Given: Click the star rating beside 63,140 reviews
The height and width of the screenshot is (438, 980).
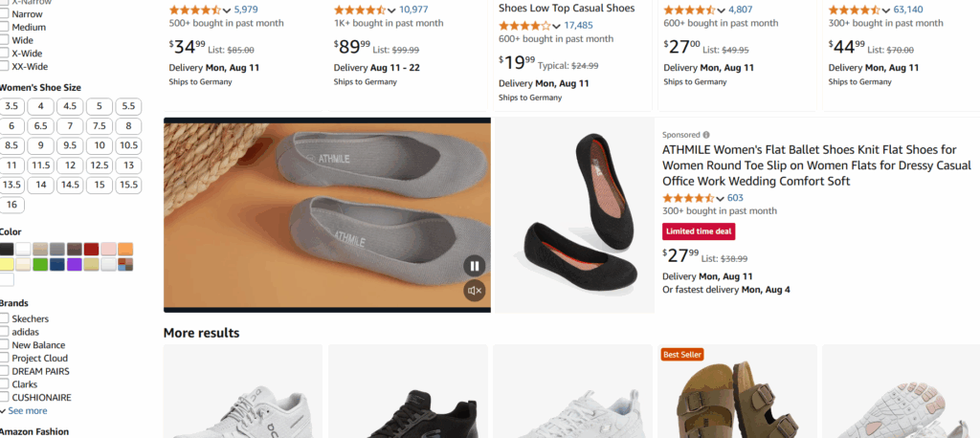Looking at the screenshot, I should pyautogui.click(x=854, y=10).
